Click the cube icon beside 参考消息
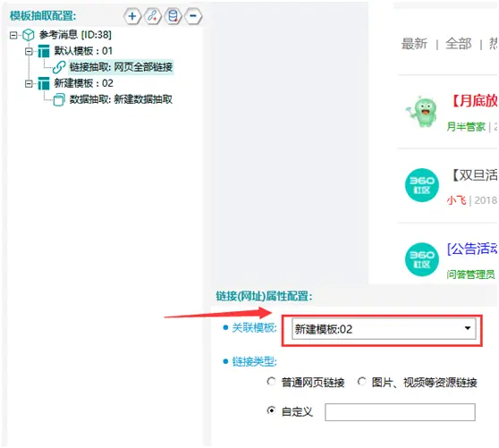Screen dimensions: 499x448 [29, 35]
